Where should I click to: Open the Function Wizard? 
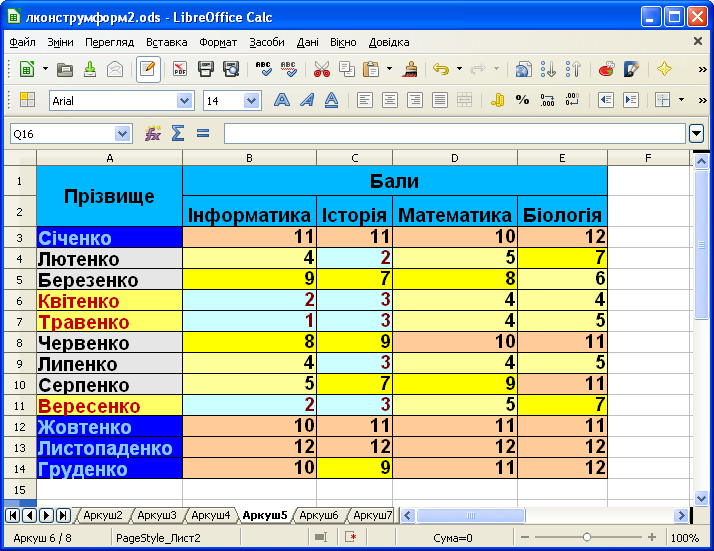(x=153, y=133)
